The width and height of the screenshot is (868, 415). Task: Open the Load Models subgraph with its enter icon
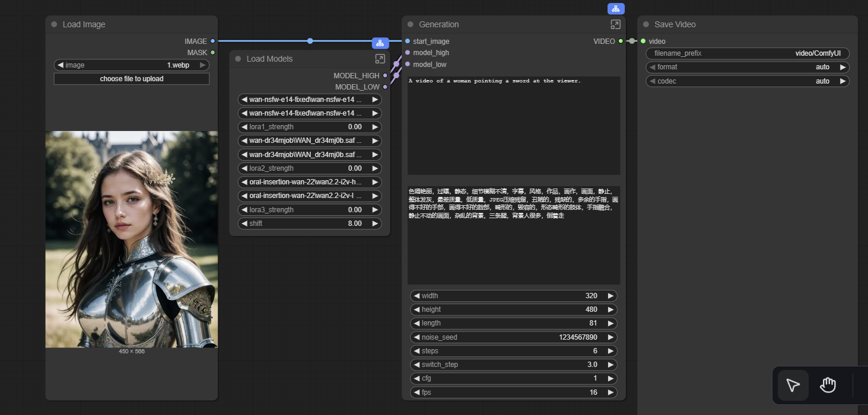380,59
